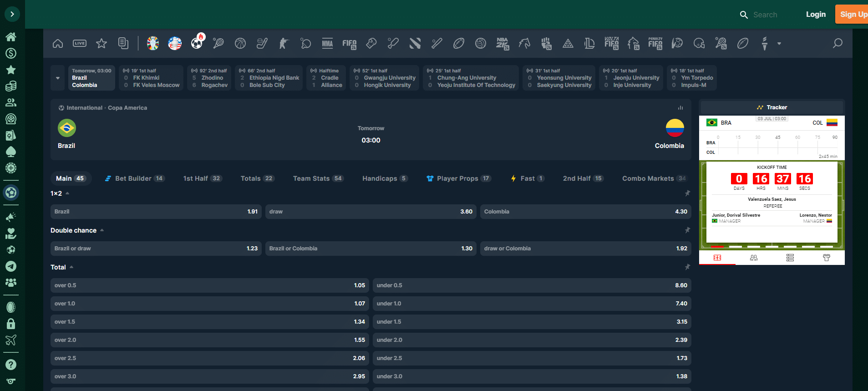
Task: Open the tracker lineups shirt tab
Action: (x=827, y=258)
